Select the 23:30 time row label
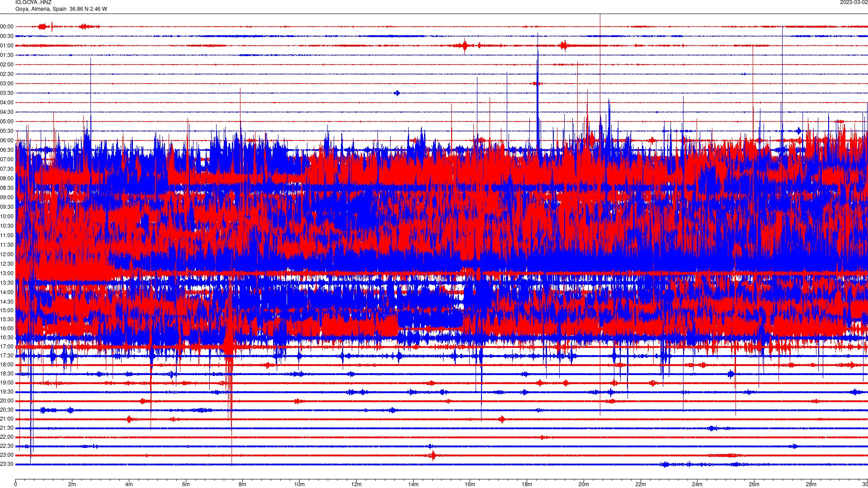The height and width of the screenshot is (488, 868). (x=7, y=464)
